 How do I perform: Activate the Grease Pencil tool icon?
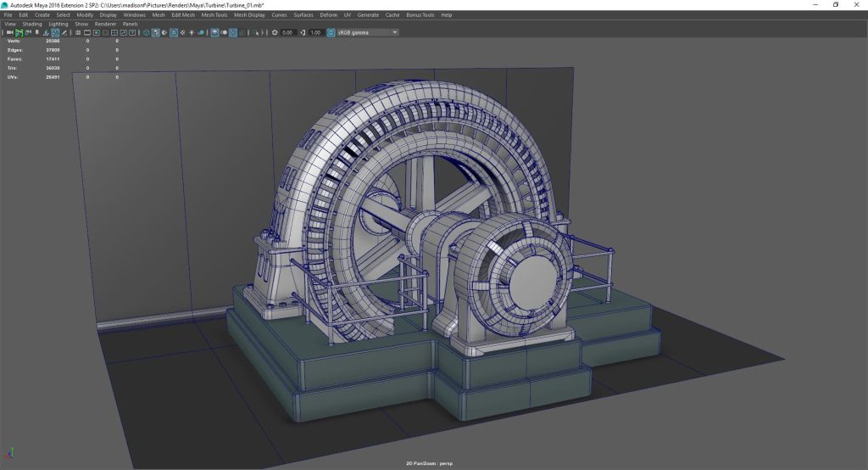(66, 32)
